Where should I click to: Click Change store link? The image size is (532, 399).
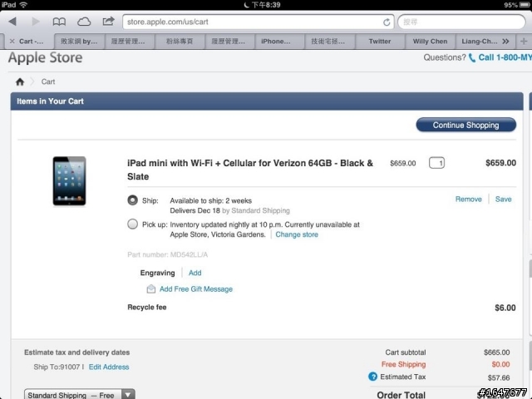(297, 234)
